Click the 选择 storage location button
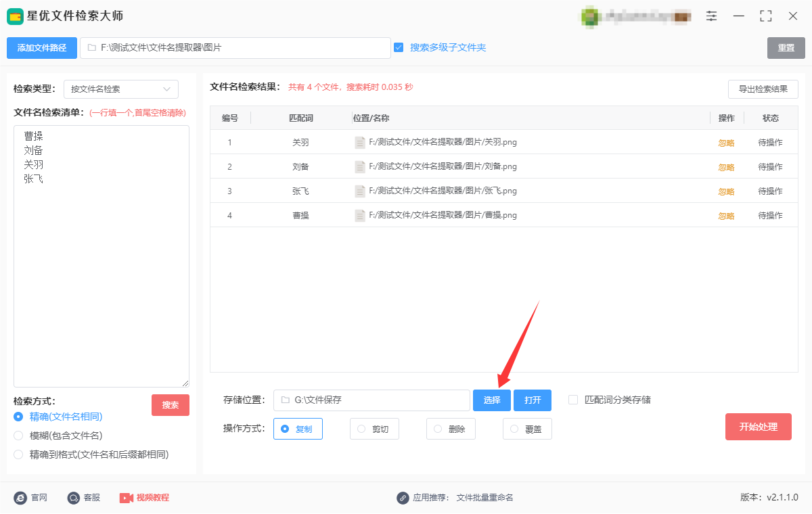812x514 pixels. coord(492,400)
